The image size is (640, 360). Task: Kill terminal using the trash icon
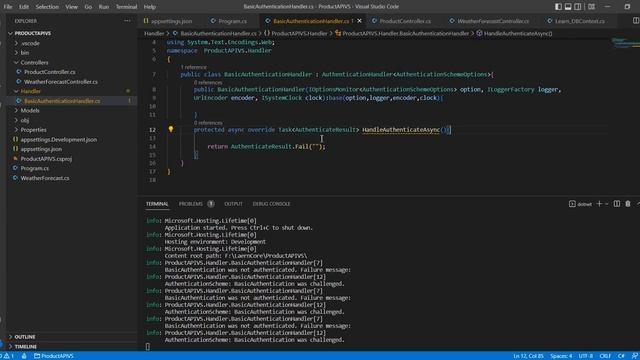(x=628, y=204)
